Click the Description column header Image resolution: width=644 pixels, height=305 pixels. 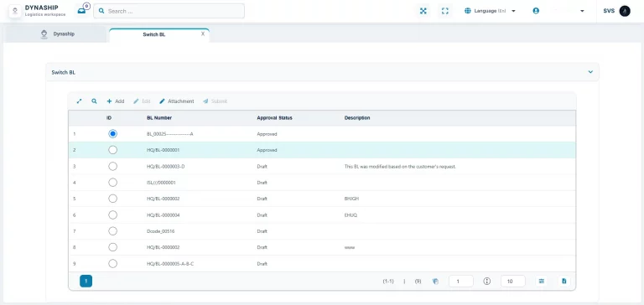click(x=357, y=118)
